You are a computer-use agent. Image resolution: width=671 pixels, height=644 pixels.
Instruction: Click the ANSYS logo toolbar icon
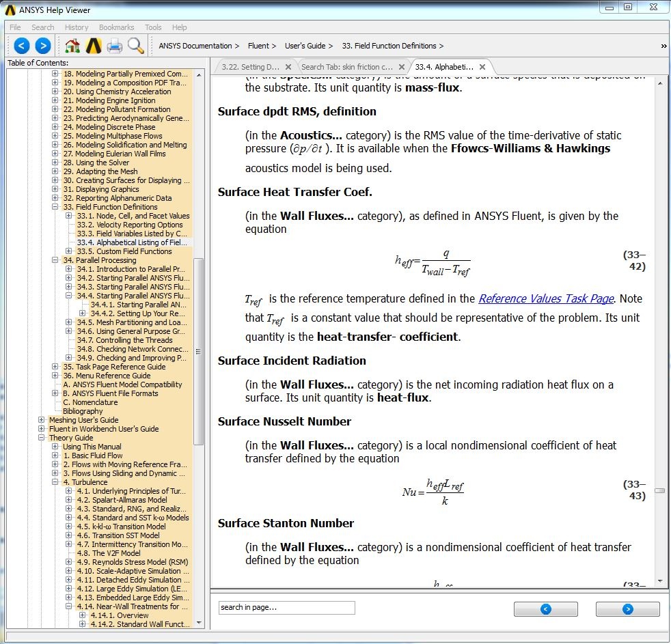point(94,46)
